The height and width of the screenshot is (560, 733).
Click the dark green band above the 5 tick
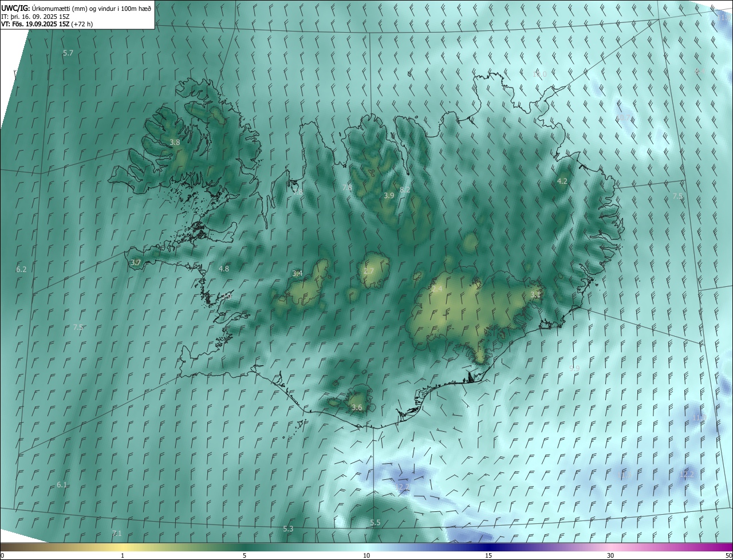(x=245, y=547)
